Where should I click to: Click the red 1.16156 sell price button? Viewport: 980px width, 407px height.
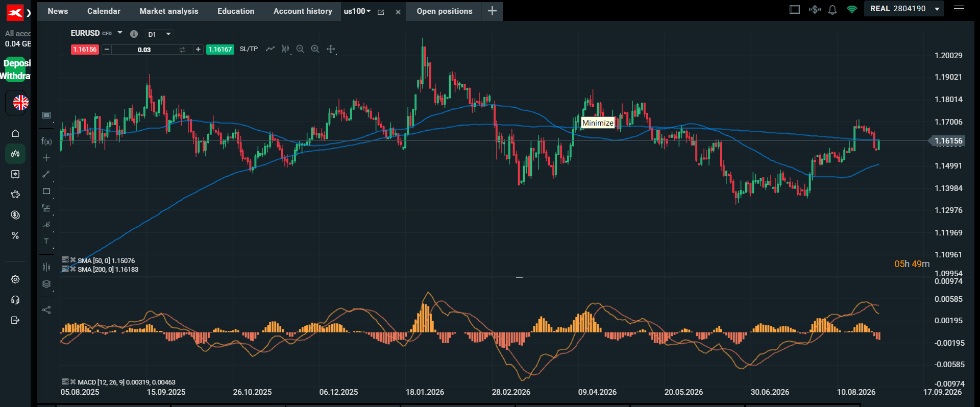coord(85,50)
